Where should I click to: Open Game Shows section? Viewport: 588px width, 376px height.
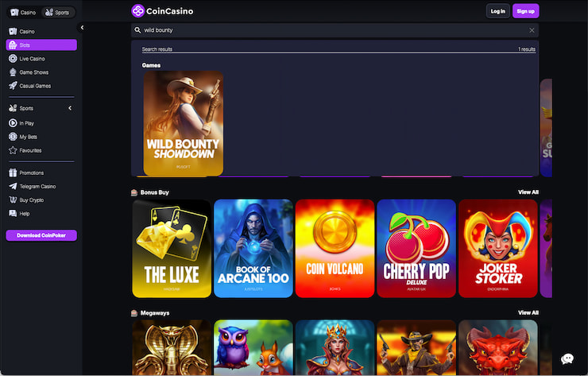pos(41,72)
